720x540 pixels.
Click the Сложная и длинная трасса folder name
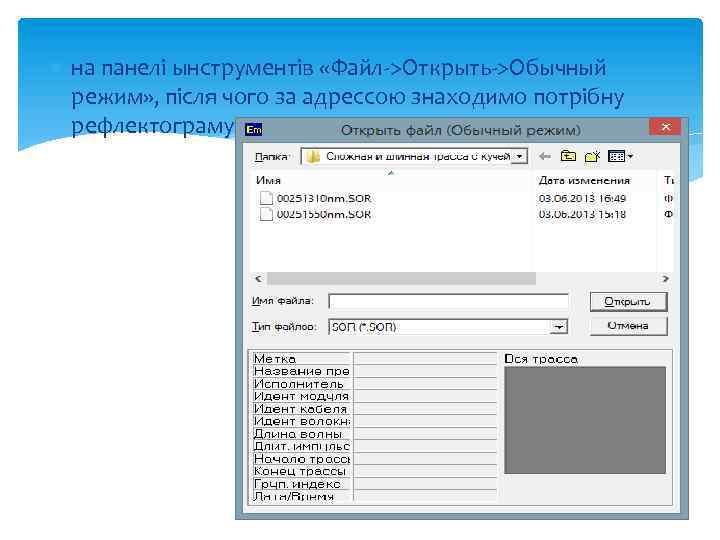pos(417,157)
